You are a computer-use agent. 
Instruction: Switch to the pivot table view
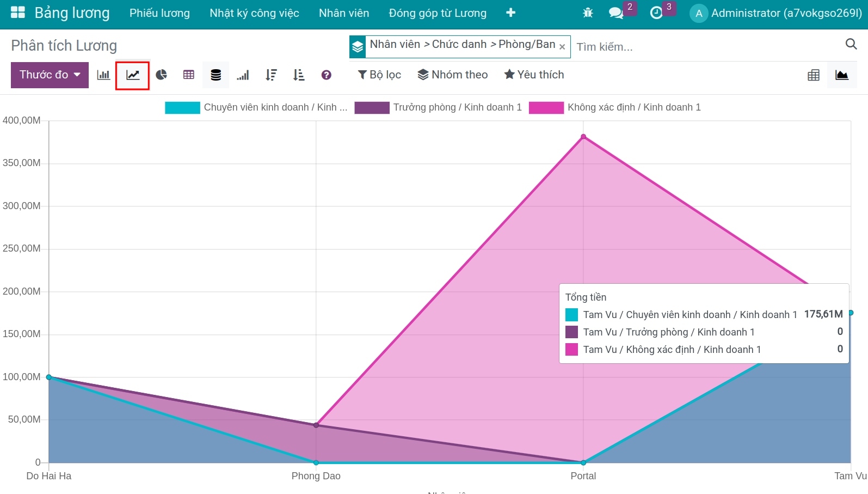tap(814, 75)
